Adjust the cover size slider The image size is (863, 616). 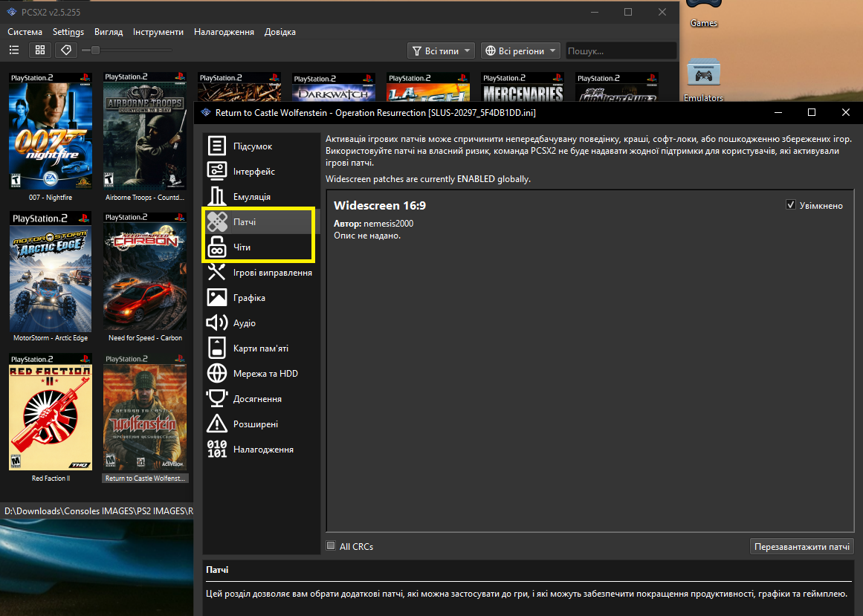94,51
